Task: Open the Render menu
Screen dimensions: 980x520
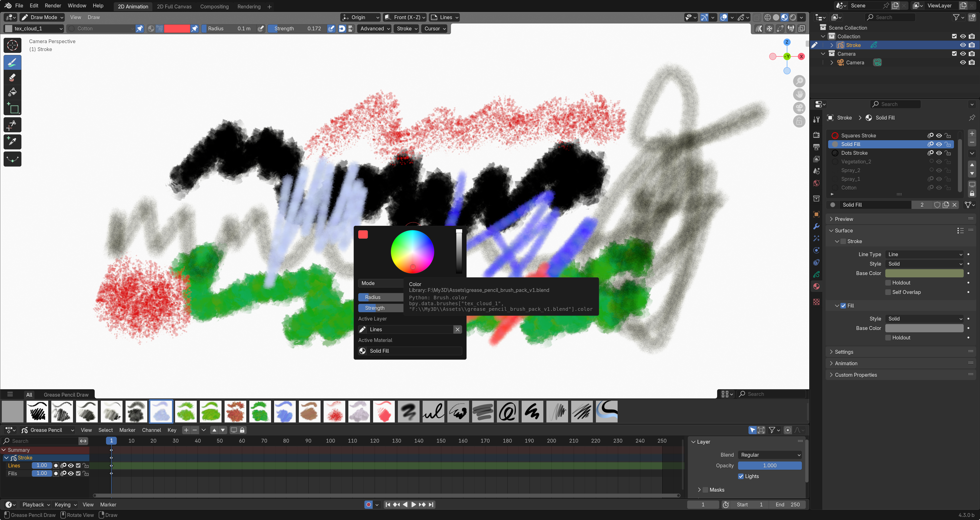Action: click(53, 6)
